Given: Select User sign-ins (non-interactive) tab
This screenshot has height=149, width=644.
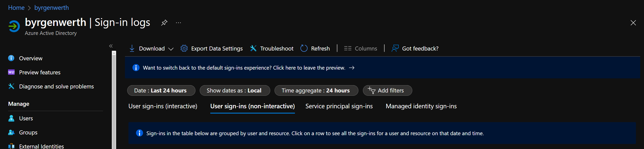Looking at the screenshot, I should (x=253, y=106).
